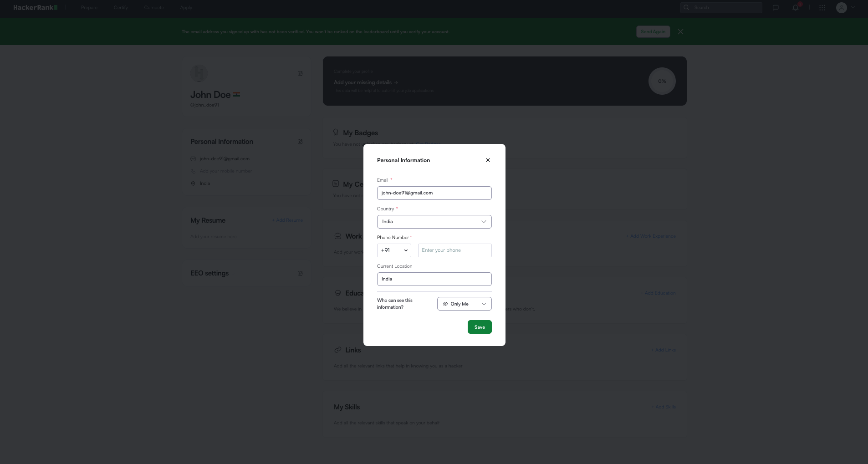Image resolution: width=868 pixels, height=464 pixels.
Task: Click the My Skills heading
Action: click(x=347, y=407)
